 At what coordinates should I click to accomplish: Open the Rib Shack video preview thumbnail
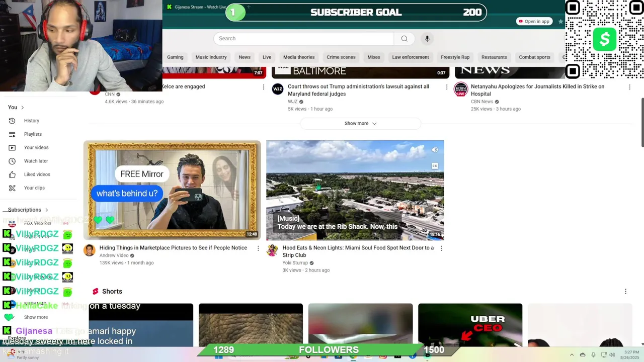[355, 190]
